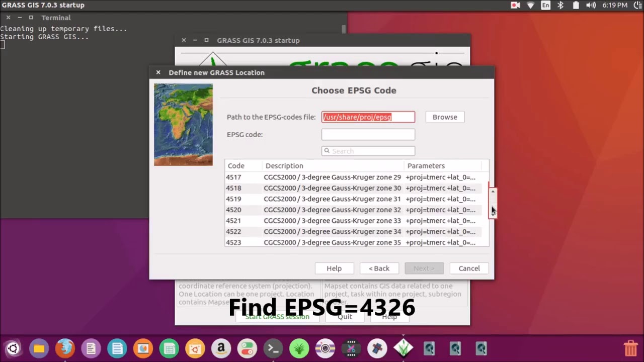644x362 pixels.
Task: Open the En keyboard layout indicator
Action: pyautogui.click(x=546, y=5)
